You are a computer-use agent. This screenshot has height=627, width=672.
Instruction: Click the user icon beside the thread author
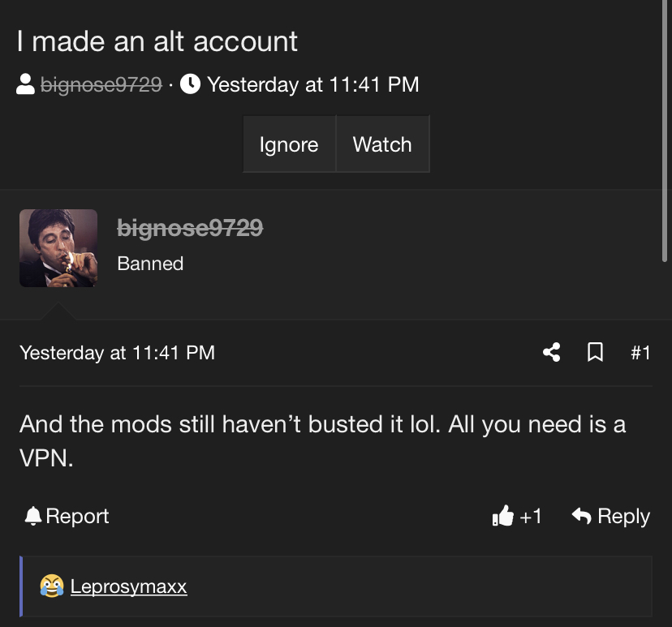pyautogui.click(x=25, y=84)
